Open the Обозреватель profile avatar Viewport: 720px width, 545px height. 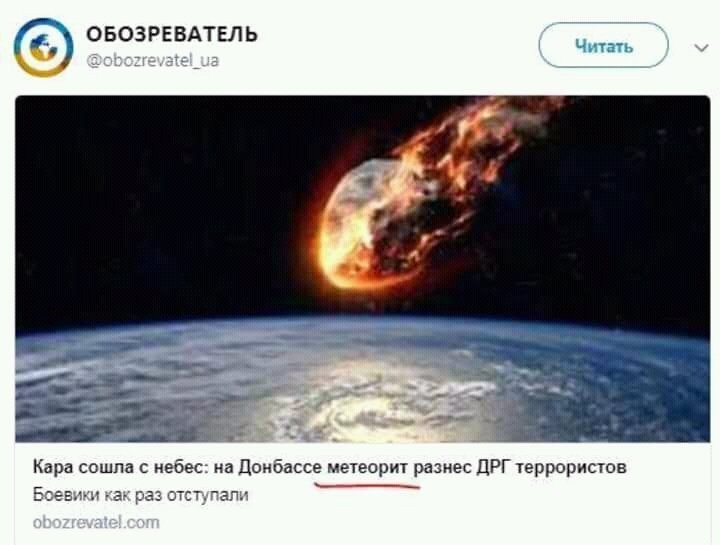[x=44, y=47]
